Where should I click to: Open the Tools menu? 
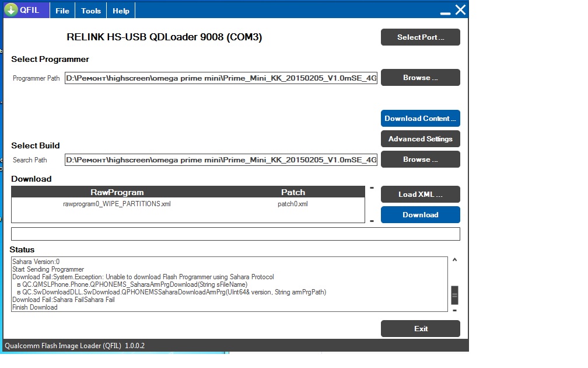[91, 11]
